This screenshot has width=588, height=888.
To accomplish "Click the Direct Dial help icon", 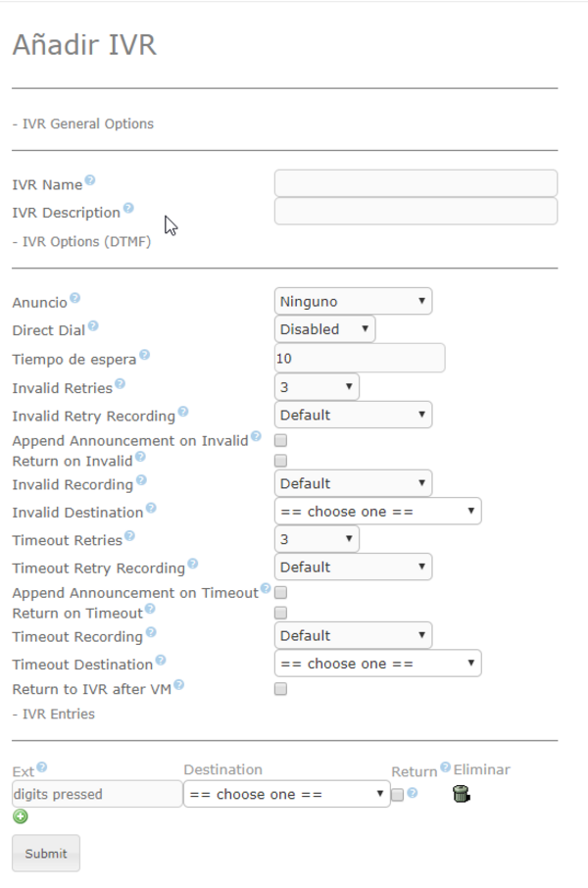I will [x=93, y=326].
